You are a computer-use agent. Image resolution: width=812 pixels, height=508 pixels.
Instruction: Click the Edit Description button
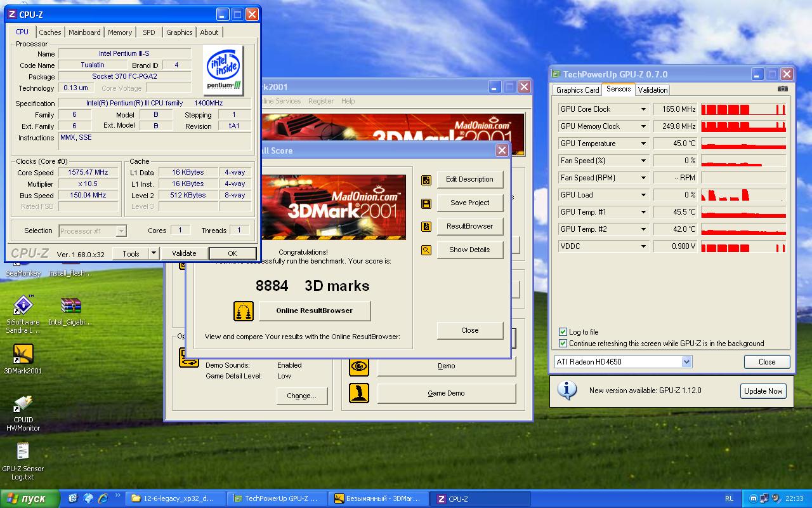point(469,179)
